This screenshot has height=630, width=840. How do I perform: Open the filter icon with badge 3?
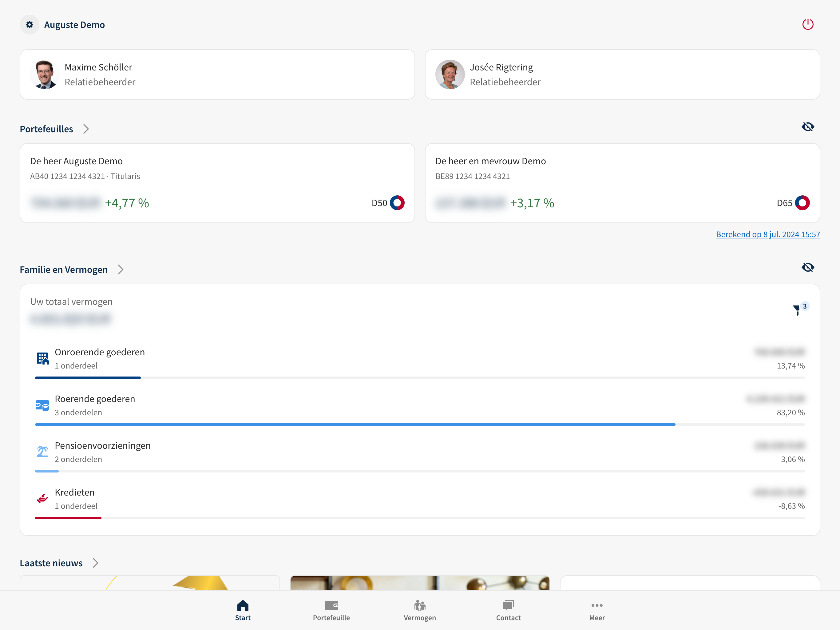[797, 310]
